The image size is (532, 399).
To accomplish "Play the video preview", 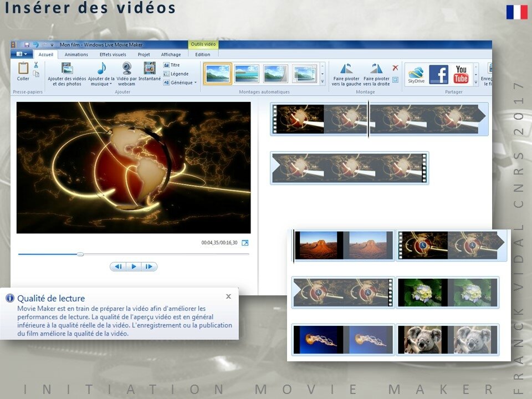I will 134,267.
